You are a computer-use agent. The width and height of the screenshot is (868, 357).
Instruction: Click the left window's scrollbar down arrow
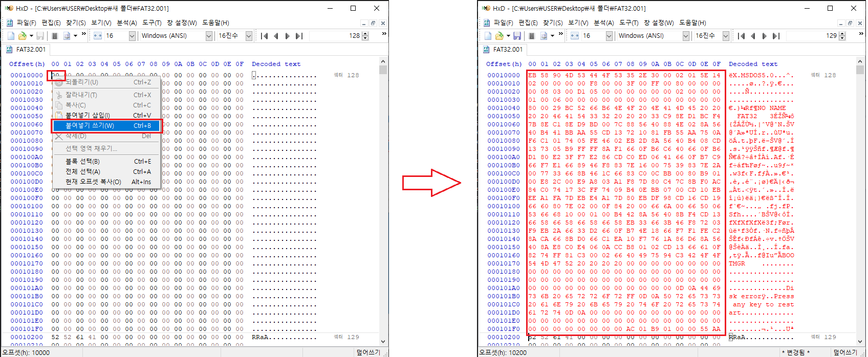click(x=383, y=341)
